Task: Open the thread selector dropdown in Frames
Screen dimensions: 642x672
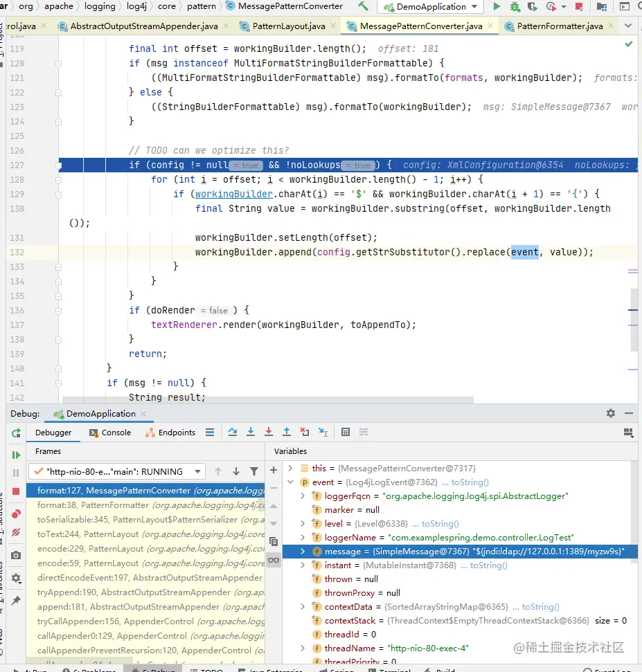Action: pyautogui.click(x=197, y=471)
